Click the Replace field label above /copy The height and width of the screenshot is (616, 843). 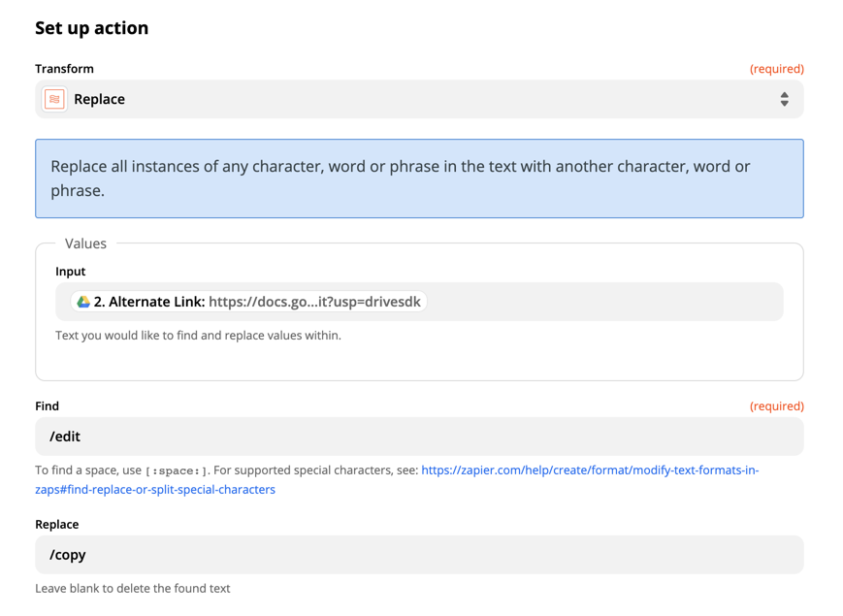[56, 525]
